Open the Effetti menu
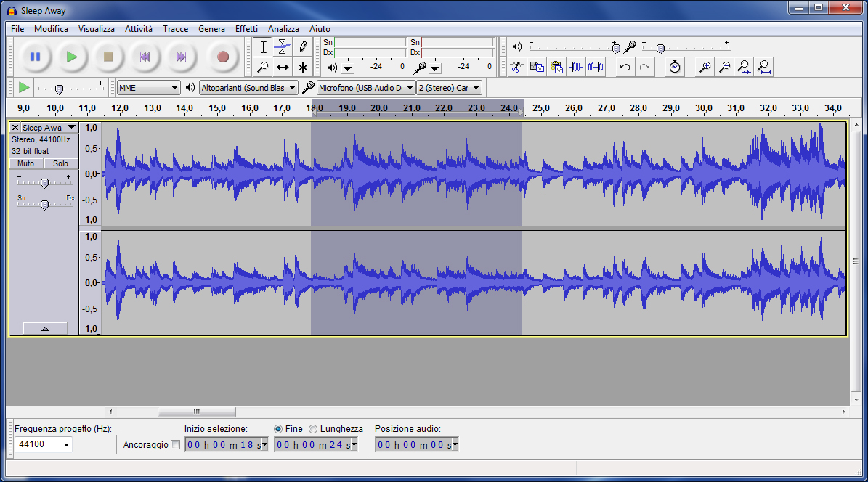The width and height of the screenshot is (868, 482). point(246,29)
